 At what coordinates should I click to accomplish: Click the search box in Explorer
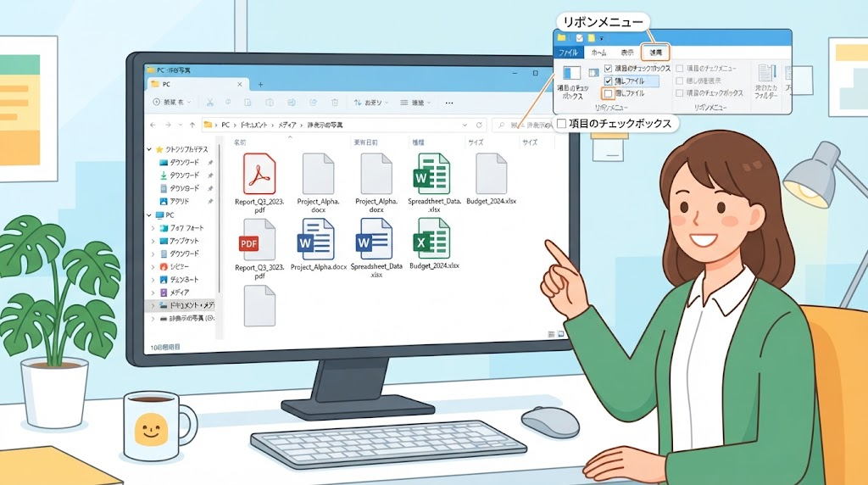point(522,125)
